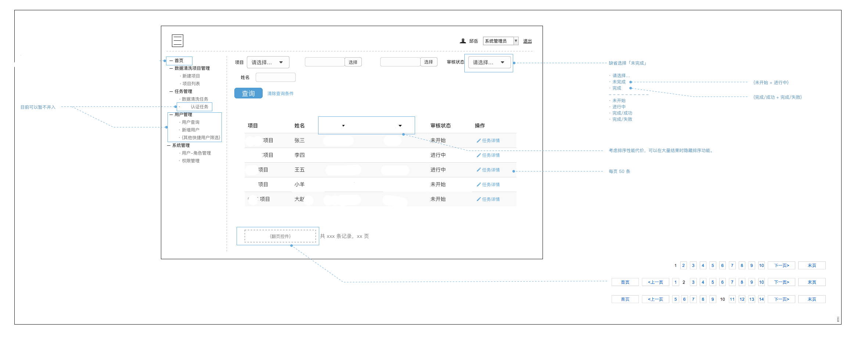This screenshot has height=351, width=868.
Task: Click the first sort arrow in table header
Action: pos(343,126)
